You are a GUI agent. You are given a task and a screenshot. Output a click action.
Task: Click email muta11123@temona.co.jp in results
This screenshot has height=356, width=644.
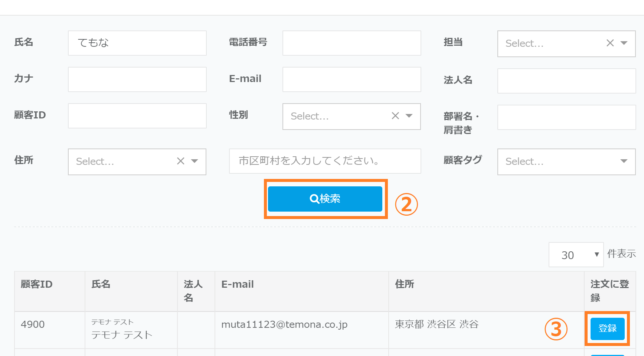[284, 324]
